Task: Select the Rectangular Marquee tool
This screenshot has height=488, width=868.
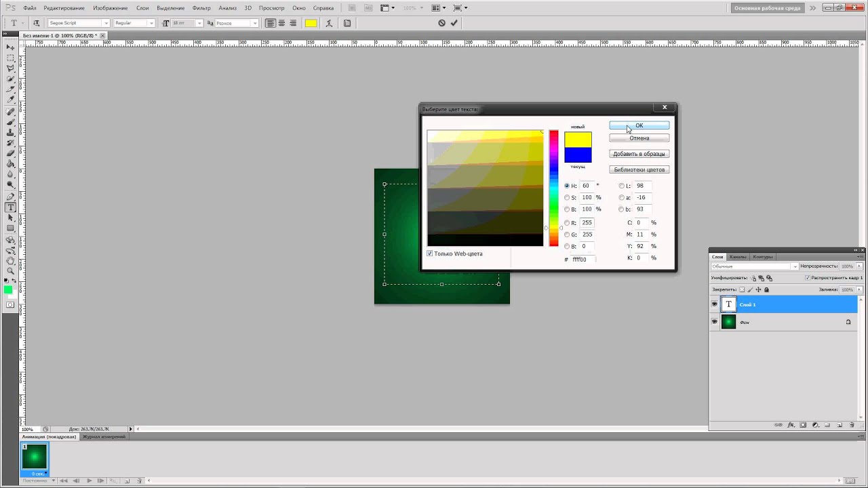Action: click(x=11, y=58)
